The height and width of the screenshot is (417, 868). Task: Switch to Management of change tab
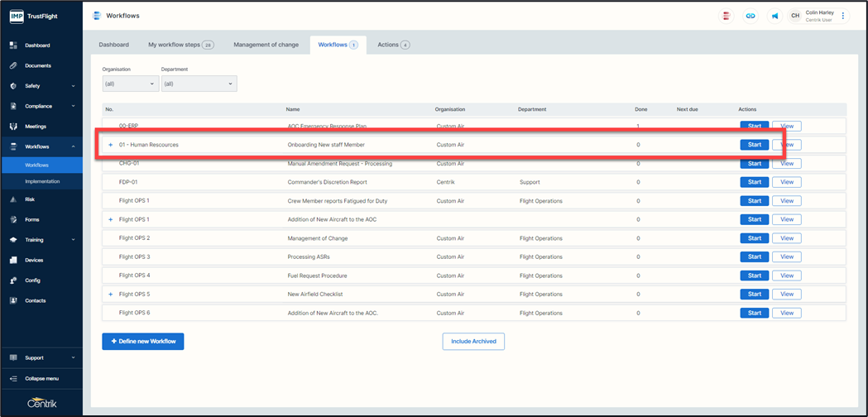(266, 45)
